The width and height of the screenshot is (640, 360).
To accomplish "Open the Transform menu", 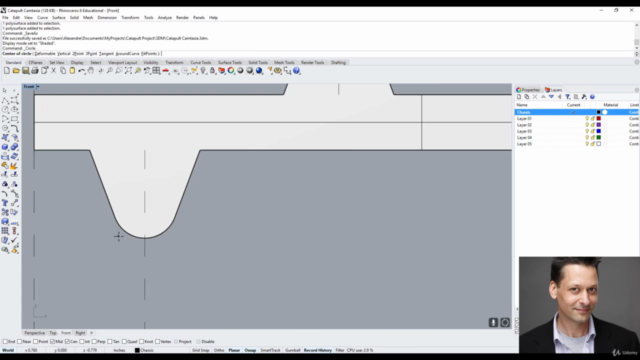I will pos(130,18).
